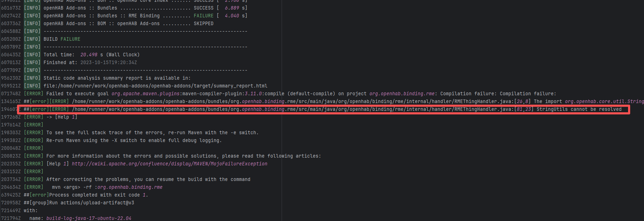Click the BUILD FAILURE text
The width and height of the screenshot is (644, 221).
pos(62,39)
